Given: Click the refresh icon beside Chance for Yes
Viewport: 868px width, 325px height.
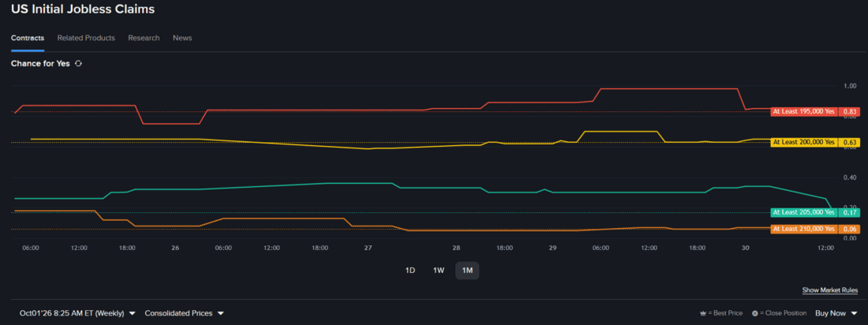Looking at the screenshot, I should pyautogui.click(x=79, y=64).
